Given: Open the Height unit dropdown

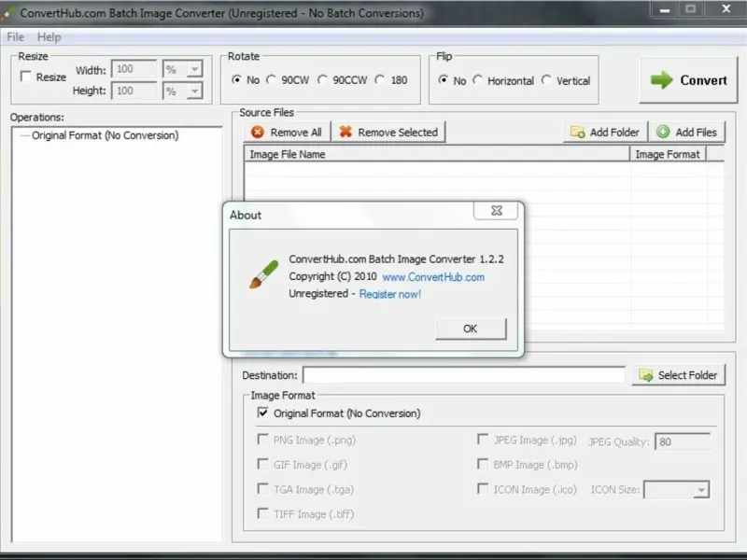Looking at the screenshot, I should (194, 91).
